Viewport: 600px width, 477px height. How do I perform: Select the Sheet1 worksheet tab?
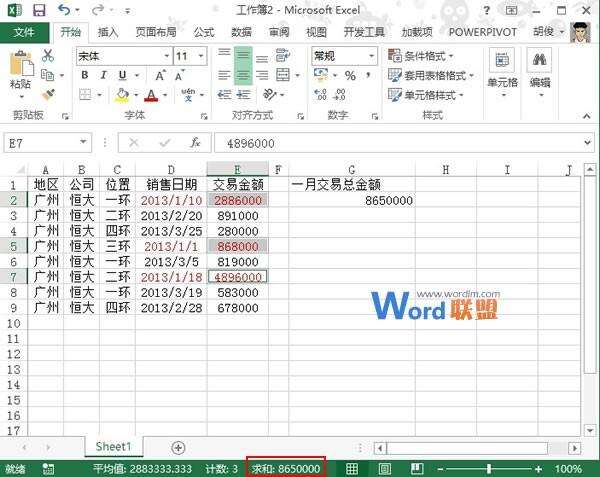pyautogui.click(x=113, y=446)
